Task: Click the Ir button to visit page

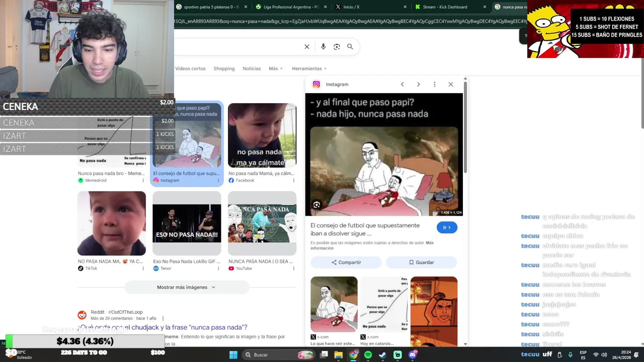Action: click(447, 227)
